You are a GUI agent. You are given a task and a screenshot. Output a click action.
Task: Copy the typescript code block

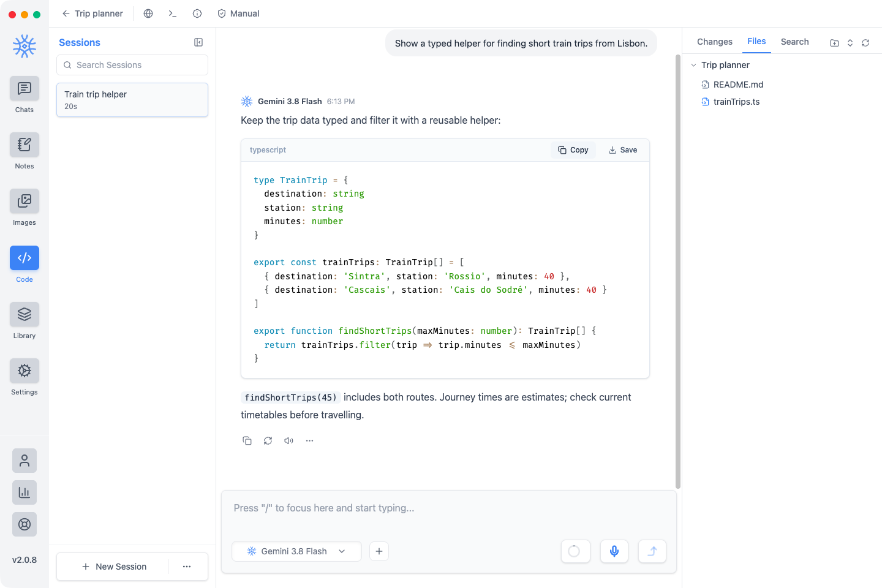[573, 150]
